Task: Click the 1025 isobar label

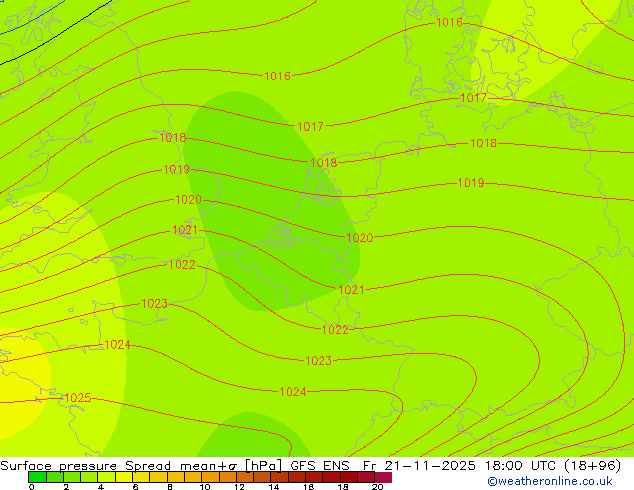Action: click(78, 398)
